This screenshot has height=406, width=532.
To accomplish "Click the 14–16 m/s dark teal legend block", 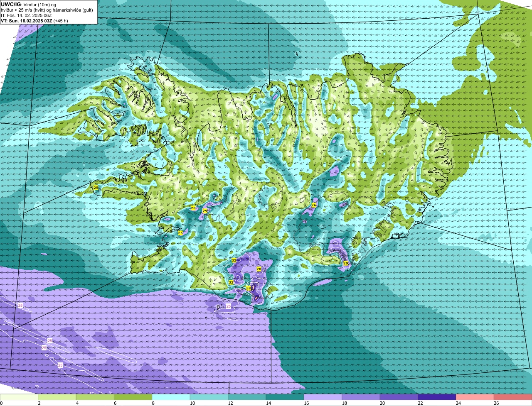I will coord(285,397).
